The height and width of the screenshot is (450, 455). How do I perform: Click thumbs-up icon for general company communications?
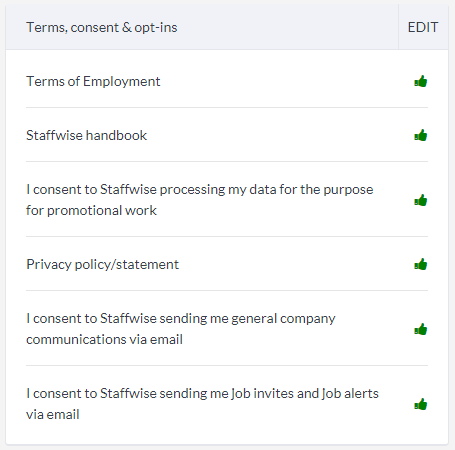(x=421, y=329)
